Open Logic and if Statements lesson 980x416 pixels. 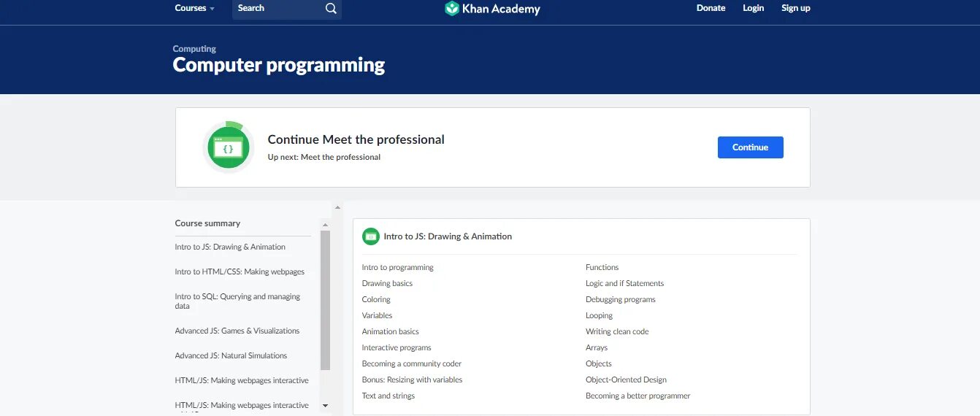624,283
